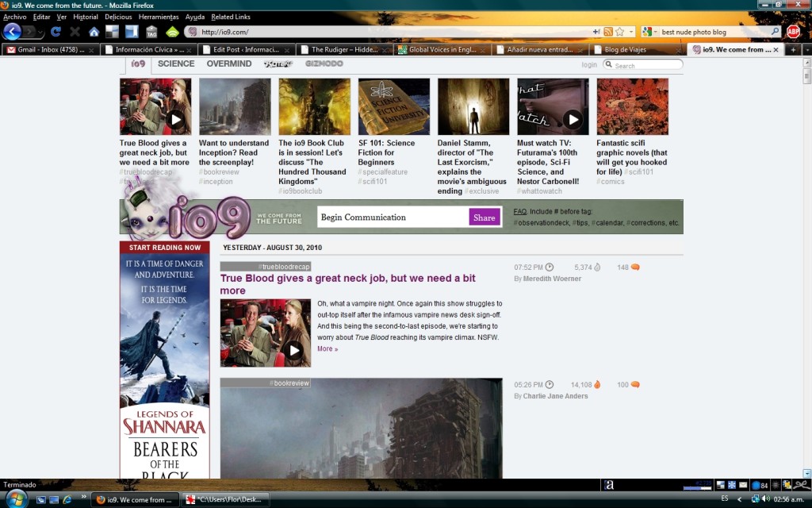
Task: Click the purple Share button
Action: (x=484, y=217)
